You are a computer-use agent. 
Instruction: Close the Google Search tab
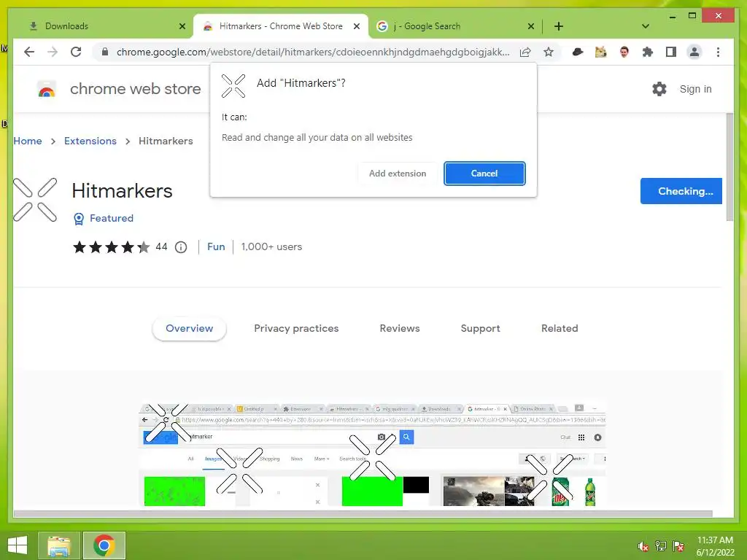click(x=531, y=26)
